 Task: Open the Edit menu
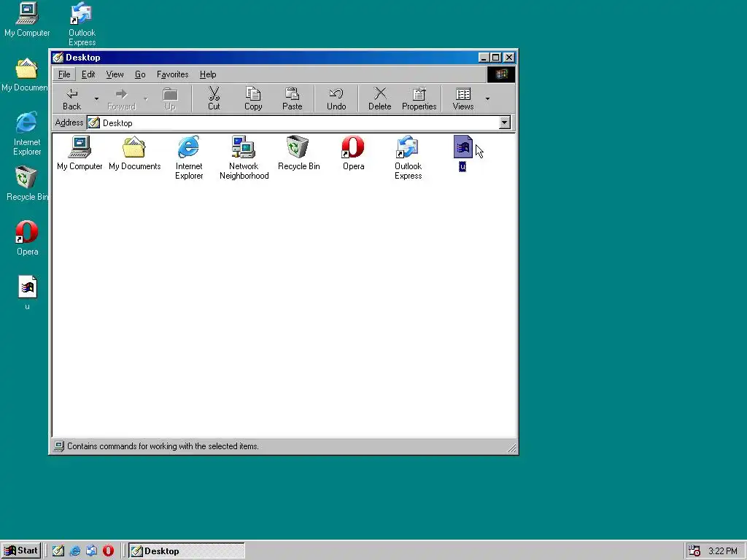(x=88, y=74)
